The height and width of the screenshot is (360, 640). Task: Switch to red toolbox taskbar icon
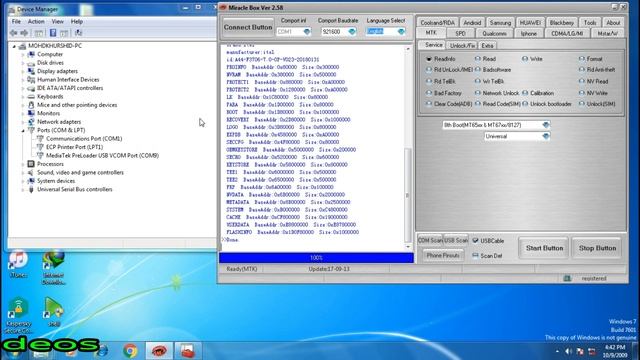pos(187,351)
